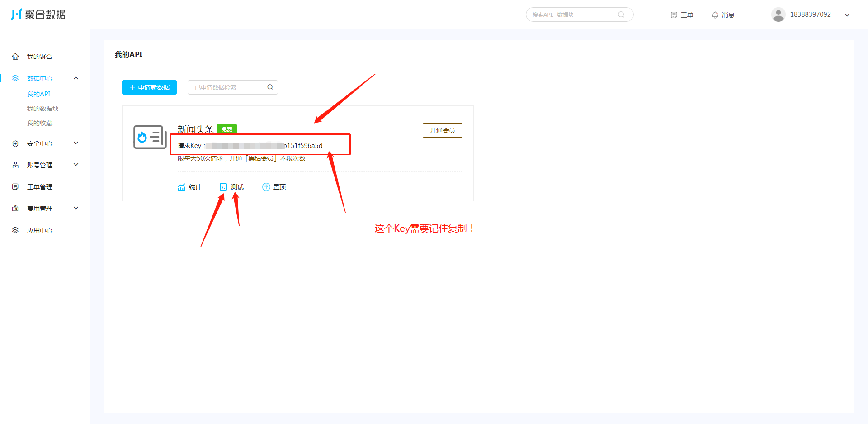This screenshot has width=868, height=424.
Task: Click 开通会员 button
Action: 442,130
